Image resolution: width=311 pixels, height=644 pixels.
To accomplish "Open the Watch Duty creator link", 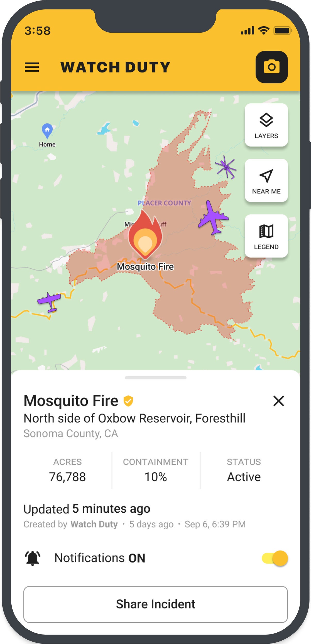I will 94,524.
